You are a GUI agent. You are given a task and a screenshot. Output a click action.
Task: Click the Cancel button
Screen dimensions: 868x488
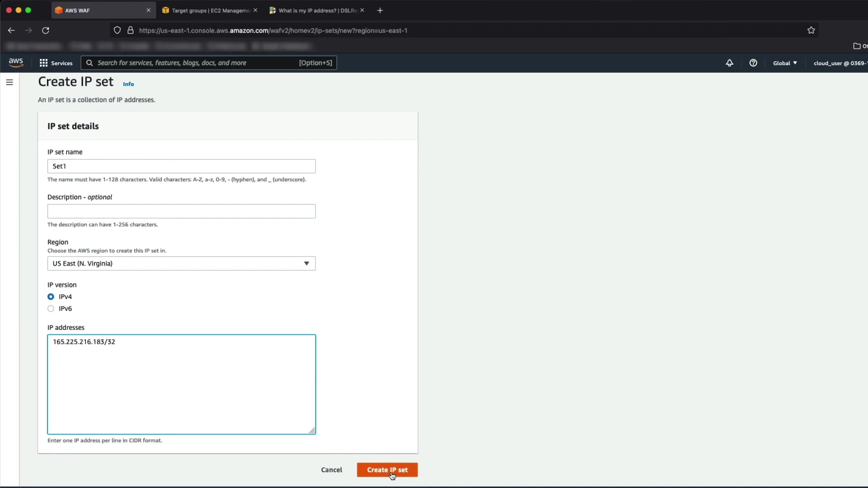[331, 470]
